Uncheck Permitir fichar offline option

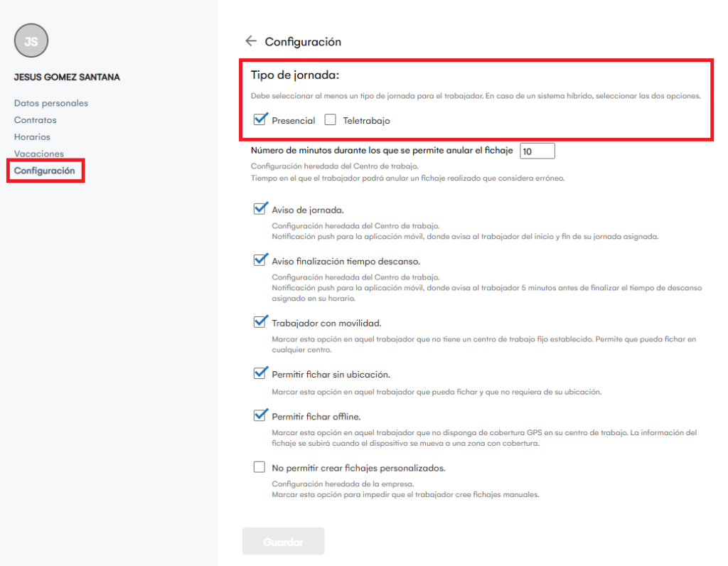pos(259,416)
